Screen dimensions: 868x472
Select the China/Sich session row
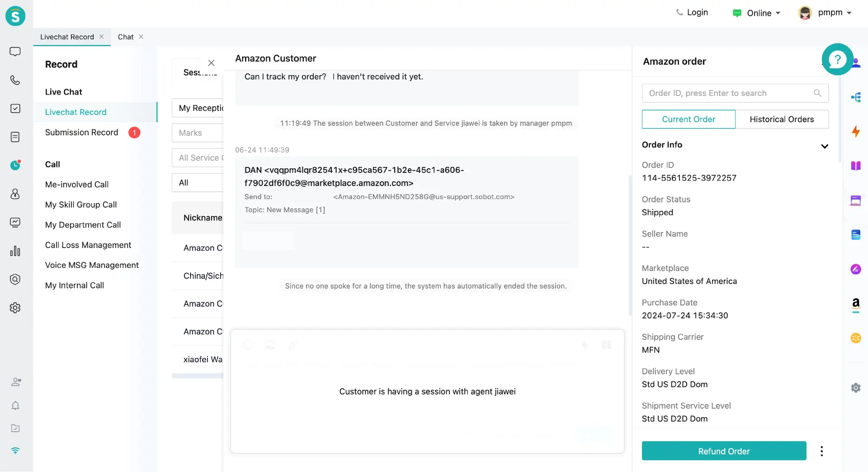click(x=198, y=276)
